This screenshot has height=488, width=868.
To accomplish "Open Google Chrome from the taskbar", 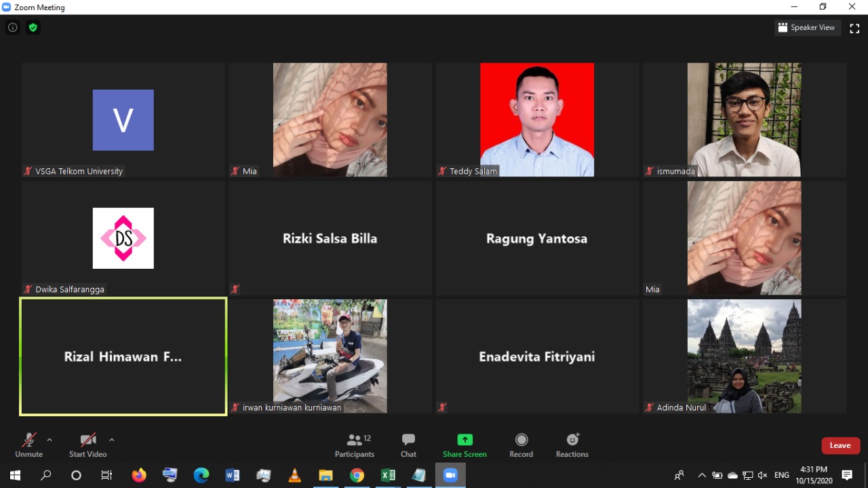I will pos(357,475).
